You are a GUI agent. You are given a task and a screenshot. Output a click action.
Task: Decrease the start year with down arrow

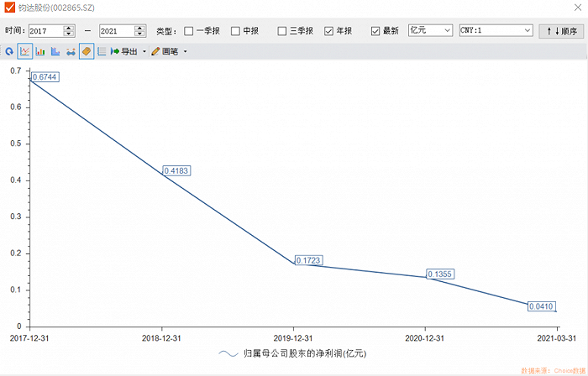pos(69,34)
